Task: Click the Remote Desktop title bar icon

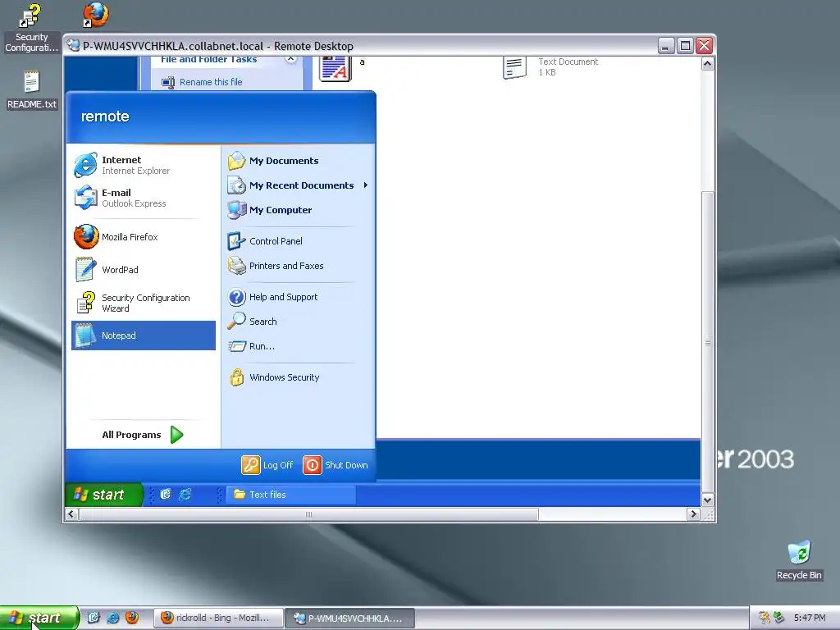Action: pos(73,46)
